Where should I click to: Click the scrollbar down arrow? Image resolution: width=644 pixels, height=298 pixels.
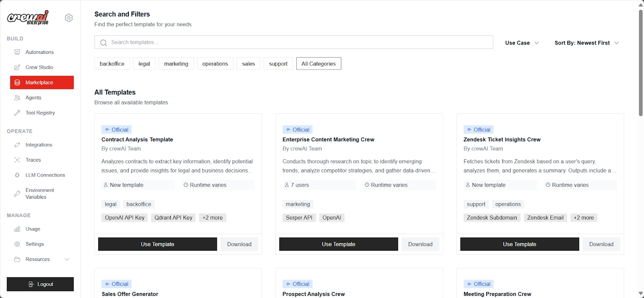[x=641, y=294]
